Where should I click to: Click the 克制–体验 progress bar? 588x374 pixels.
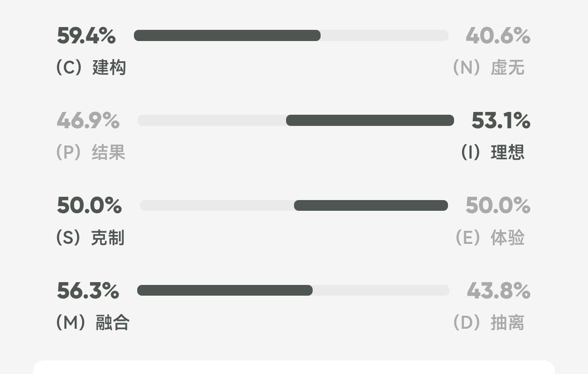click(x=294, y=205)
